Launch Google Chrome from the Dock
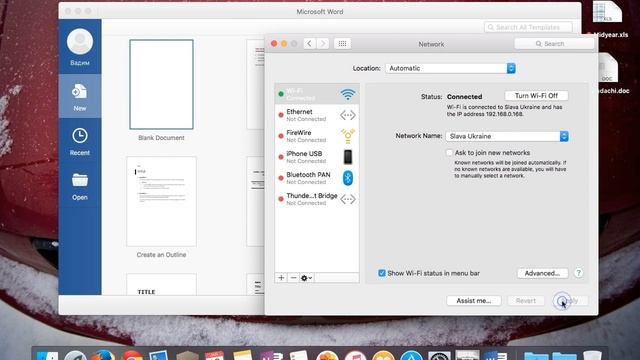640x360 pixels. 131,355
